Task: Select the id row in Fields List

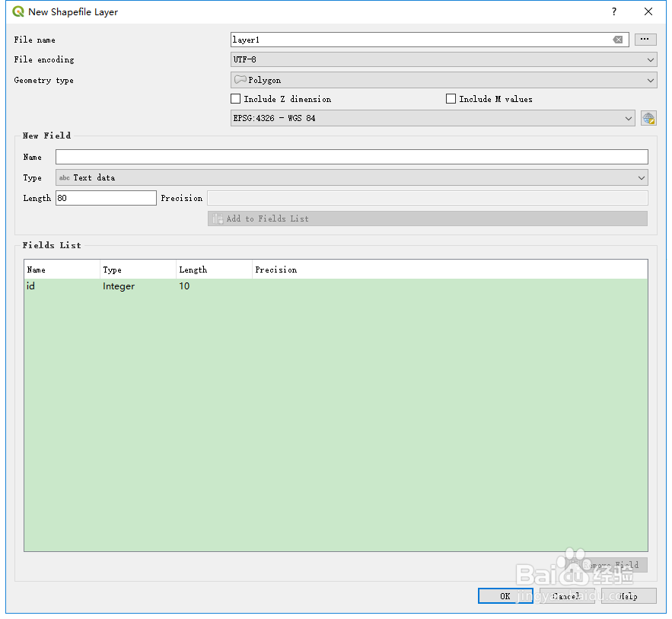Action: [336, 286]
